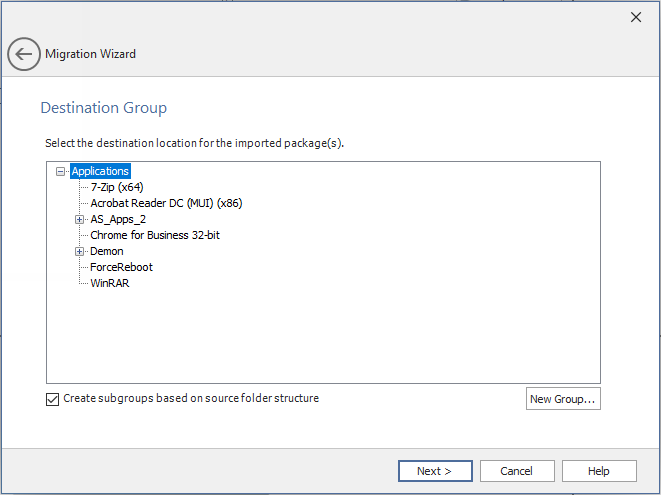Go back using the wizard back arrow

pyautogui.click(x=24, y=54)
